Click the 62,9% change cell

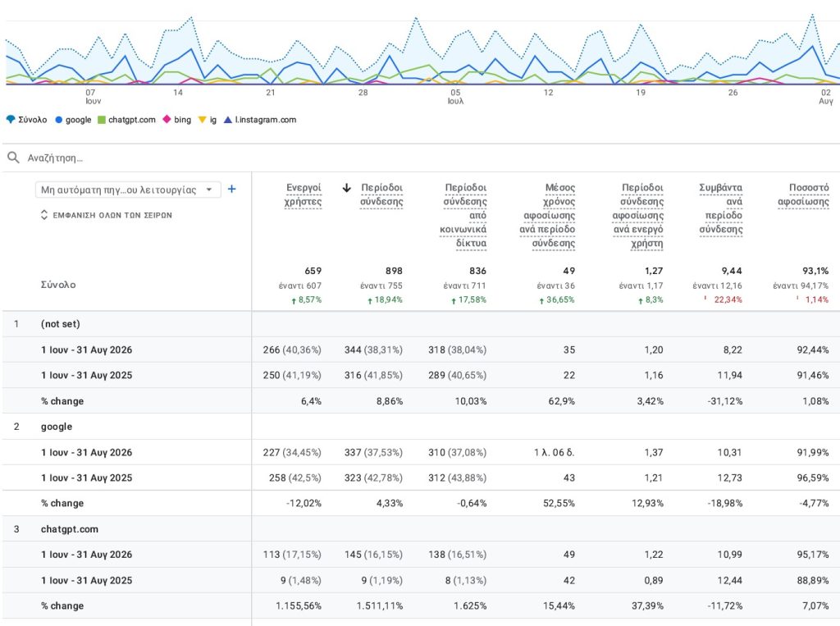coord(561,401)
